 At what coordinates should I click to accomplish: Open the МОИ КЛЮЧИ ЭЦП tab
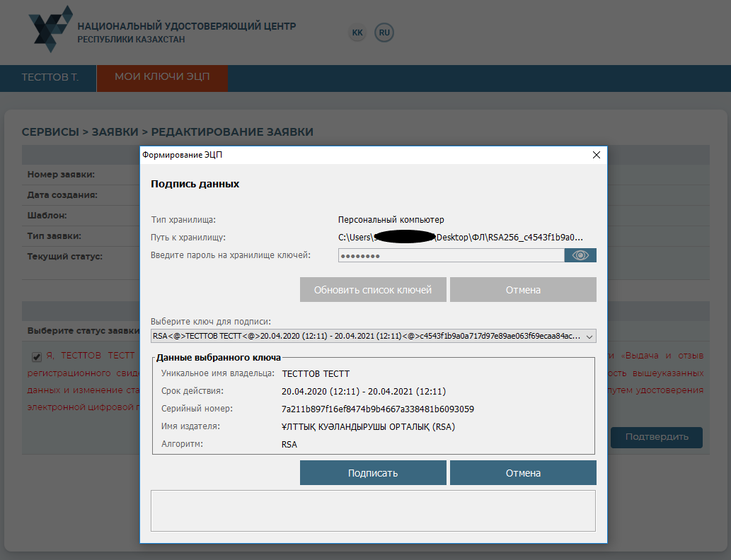(162, 77)
